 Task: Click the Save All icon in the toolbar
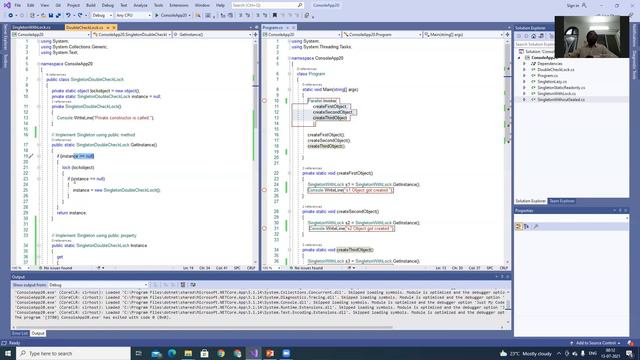[58, 15]
